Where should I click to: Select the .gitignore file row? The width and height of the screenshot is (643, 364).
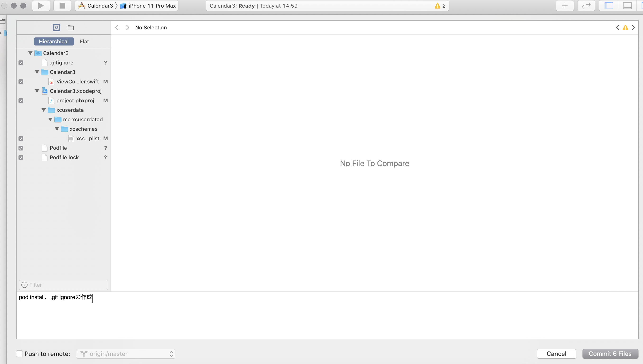64,63
